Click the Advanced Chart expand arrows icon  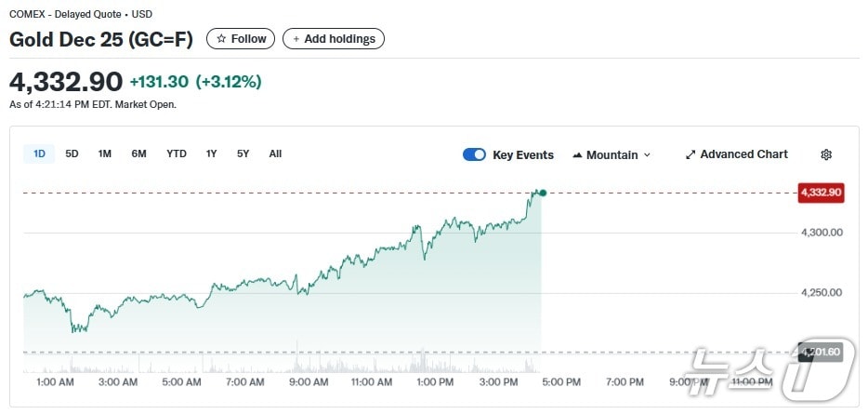690,154
